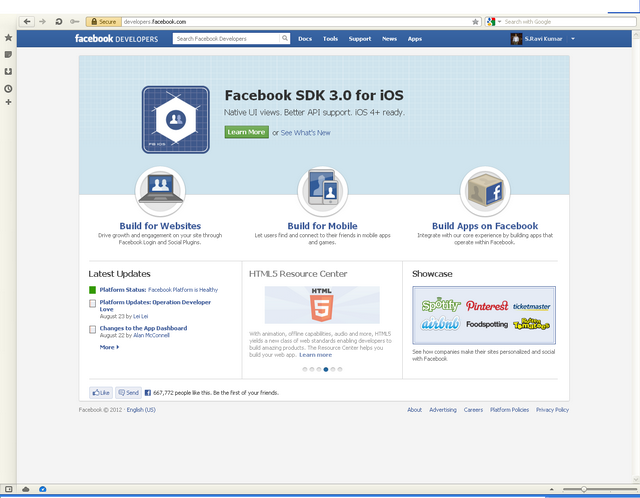Image resolution: width=640 pixels, height=498 pixels.
Task: Select the active fourth carousel dot
Action: 326,369
